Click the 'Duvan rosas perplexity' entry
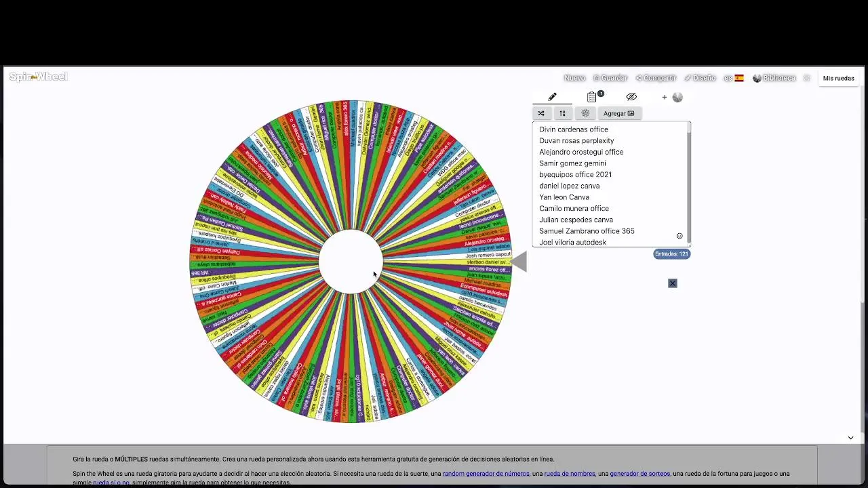868x488 pixels. point(576,141)
